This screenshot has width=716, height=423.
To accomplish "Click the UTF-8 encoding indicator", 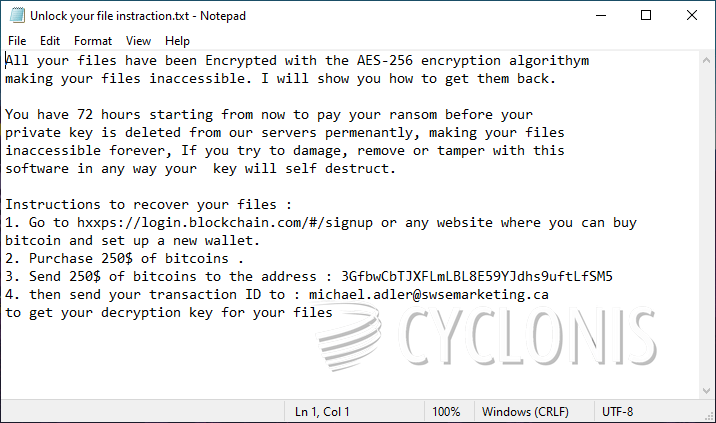I will click(617, 412).
